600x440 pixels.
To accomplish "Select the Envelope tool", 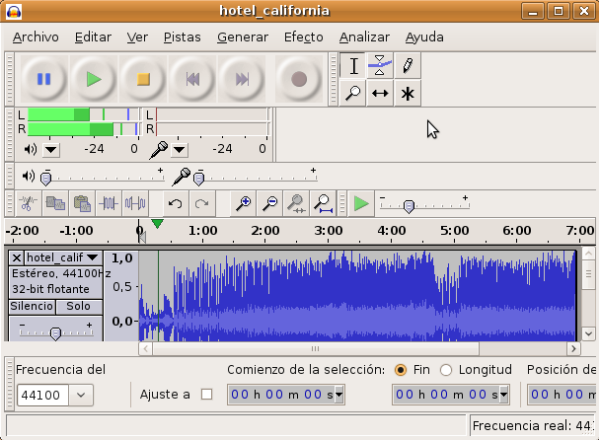I will coord(380,66).
